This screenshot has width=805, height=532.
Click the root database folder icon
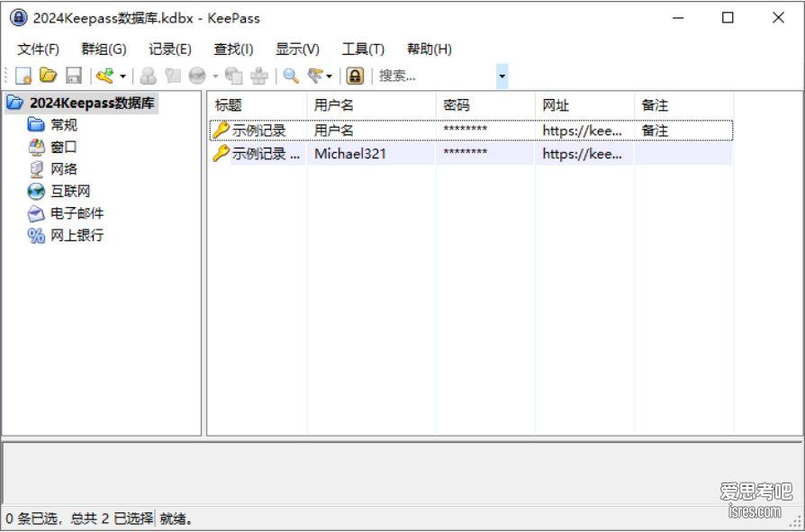tap(15, 103)
